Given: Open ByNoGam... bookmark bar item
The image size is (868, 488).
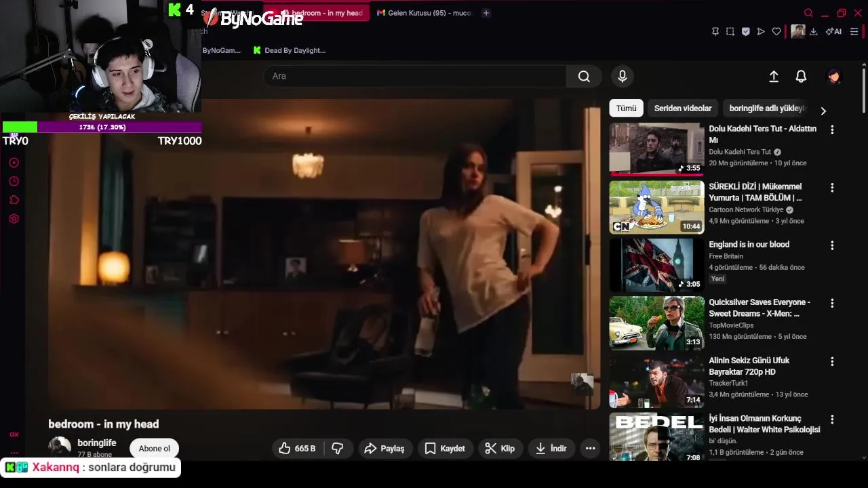Looking at the screenshot, I should tap(221, 50).
